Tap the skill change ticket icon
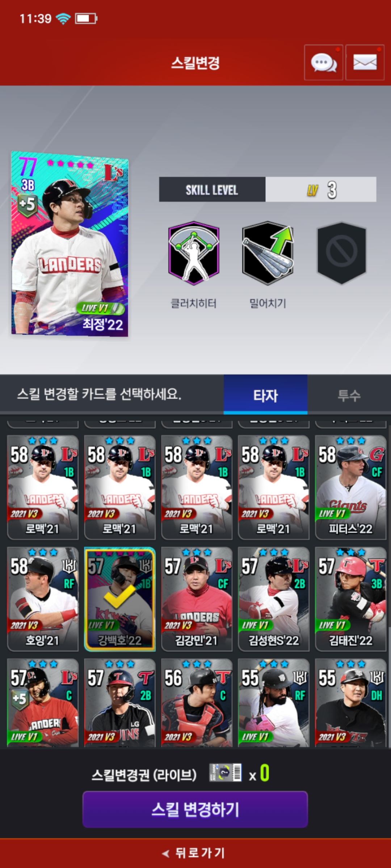Screen dimensions: 391x868 click(x=226, y=773)
